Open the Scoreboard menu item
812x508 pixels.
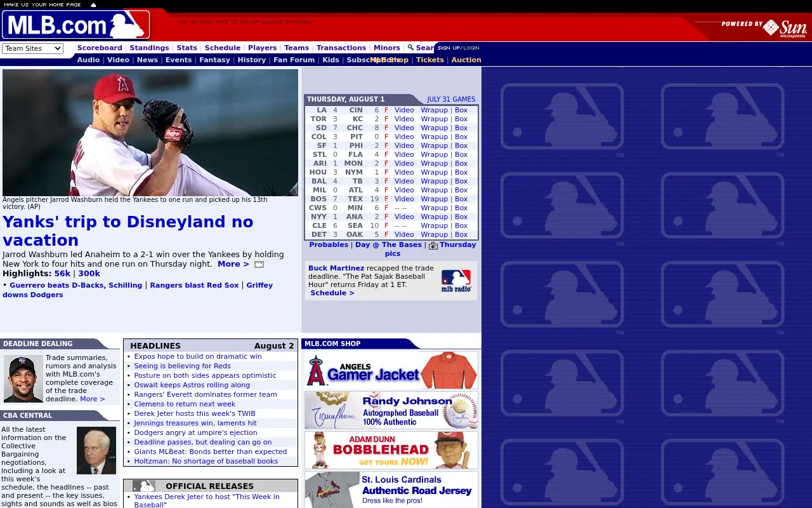(100, 48)
